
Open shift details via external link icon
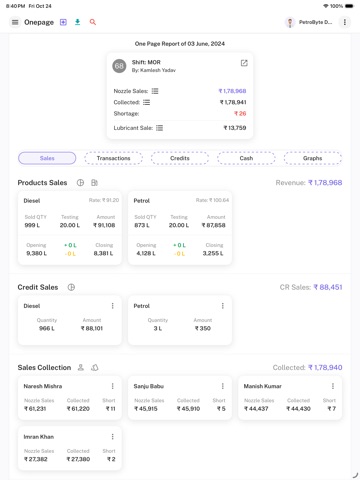(244, 63)
